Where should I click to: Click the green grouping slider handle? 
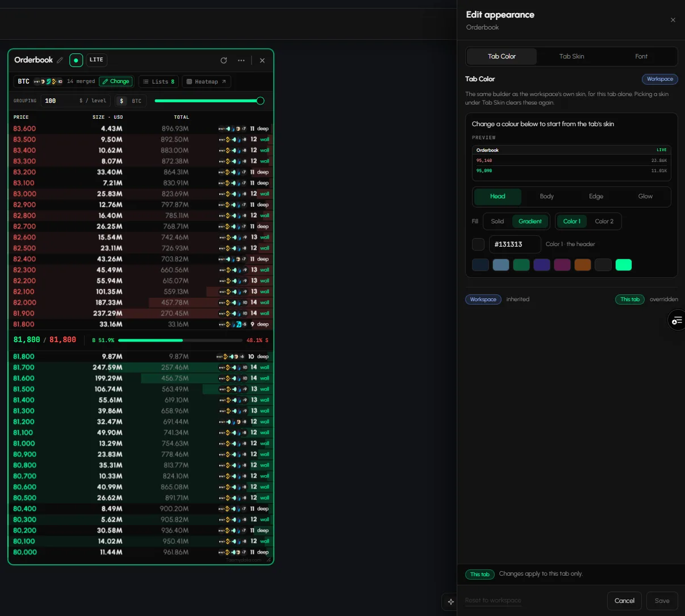click(260, 101)
